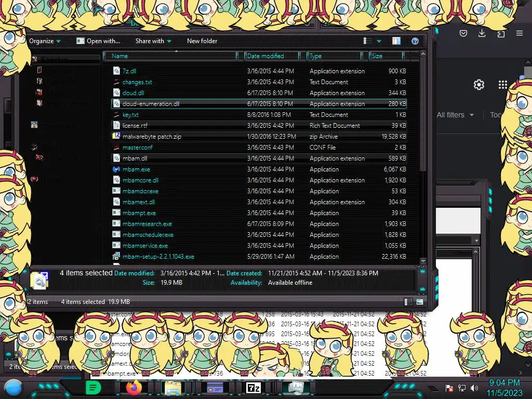Click the taskbar clock 9:04 PM
The width and height of the screenshot is (532, 399).
click(504, 383)
